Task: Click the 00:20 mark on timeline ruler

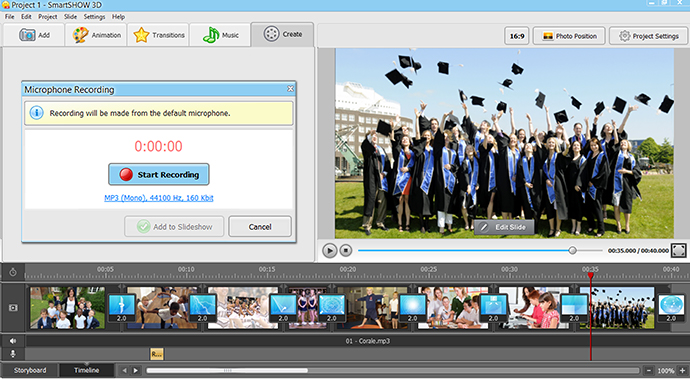Action: [348, 269]
